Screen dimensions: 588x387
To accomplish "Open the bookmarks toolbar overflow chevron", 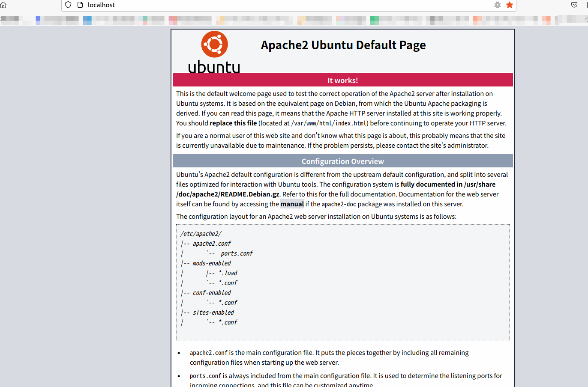I will (585, 20).
